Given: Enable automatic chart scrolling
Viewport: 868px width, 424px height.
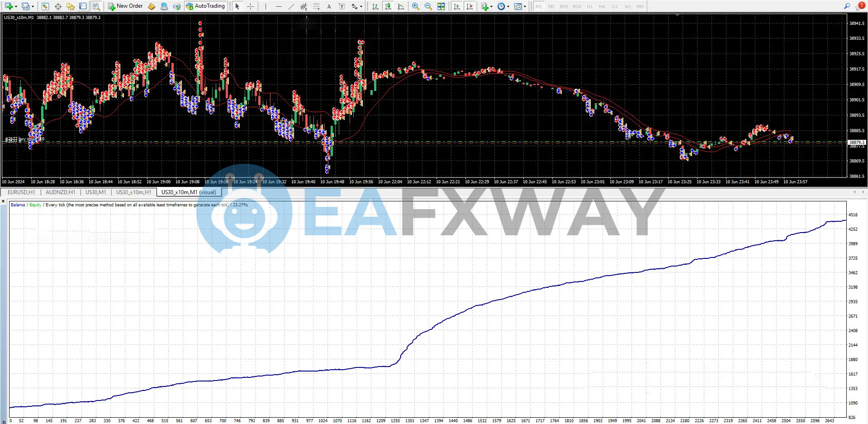Looking at the screenshot, I should point(457,6).
